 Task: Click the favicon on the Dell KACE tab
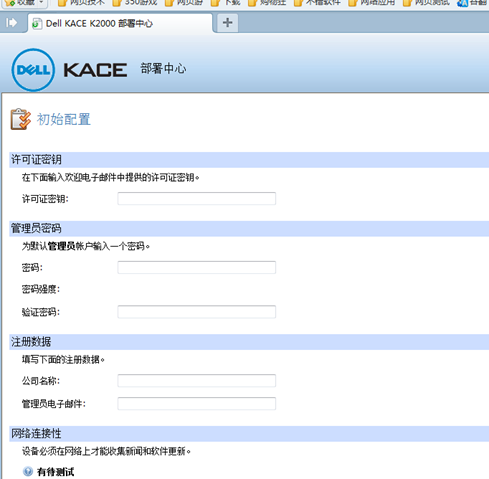36,24
